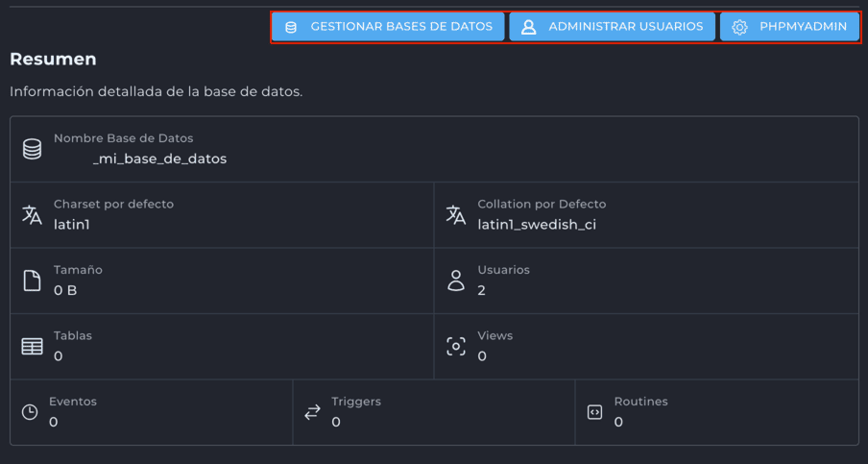Open the Administrar Usuarios page
This screenshot has height=464, width=868.
click(612, 27)
